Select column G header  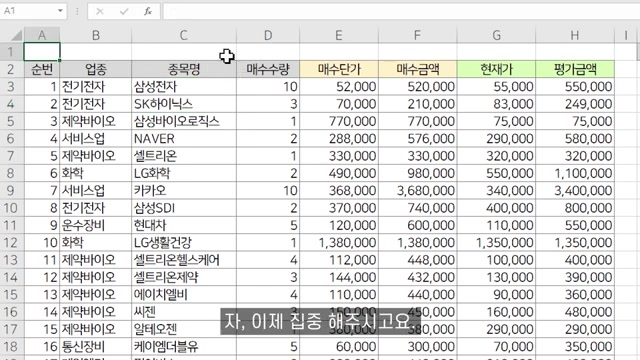click(496, 36)
